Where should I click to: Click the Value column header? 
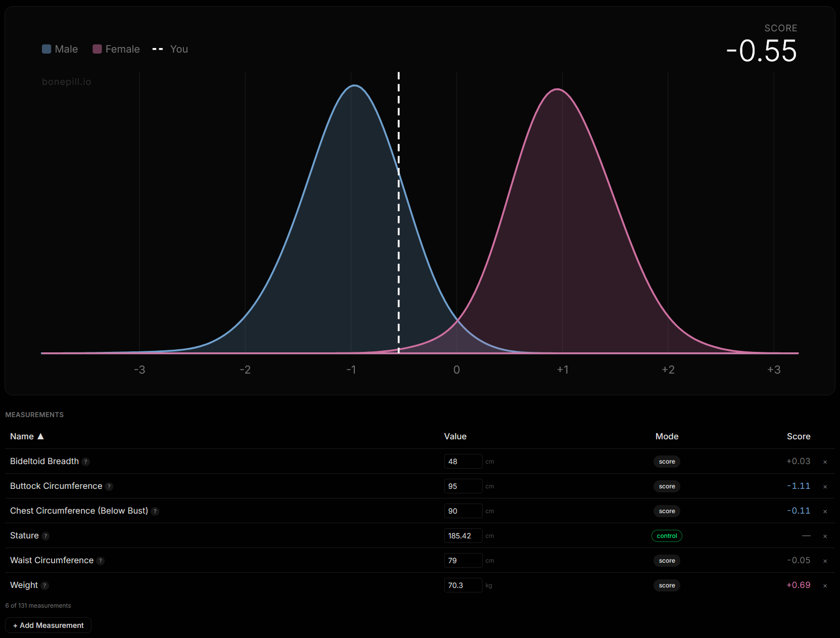pos(455,436)
